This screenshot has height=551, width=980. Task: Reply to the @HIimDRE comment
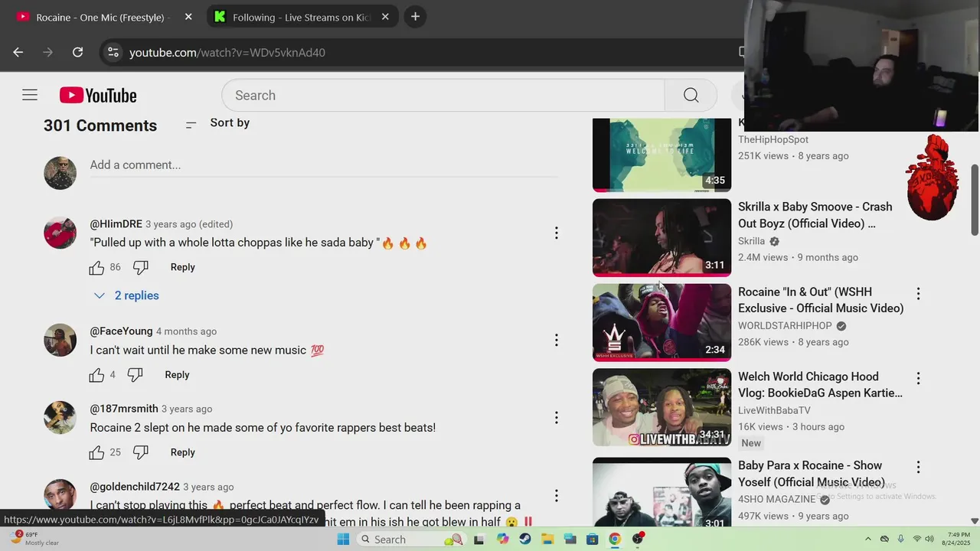tap(182, 267)
